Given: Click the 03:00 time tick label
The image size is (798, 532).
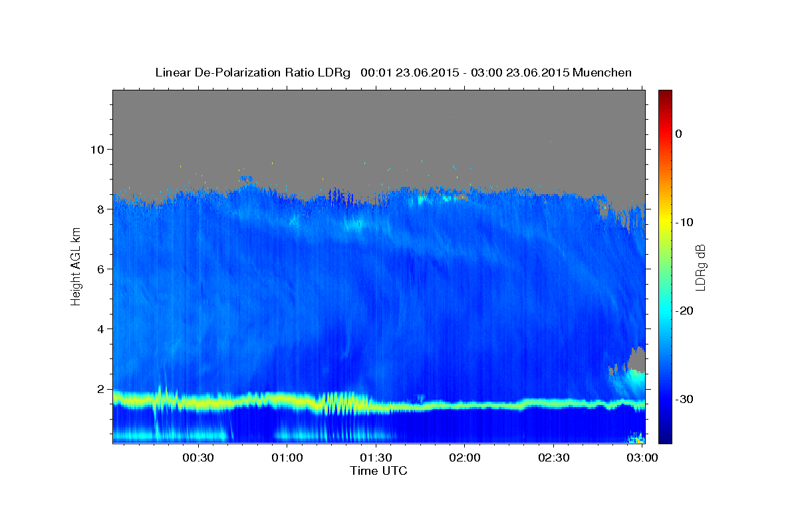Looking at the screenshot, I should [642, 458].
